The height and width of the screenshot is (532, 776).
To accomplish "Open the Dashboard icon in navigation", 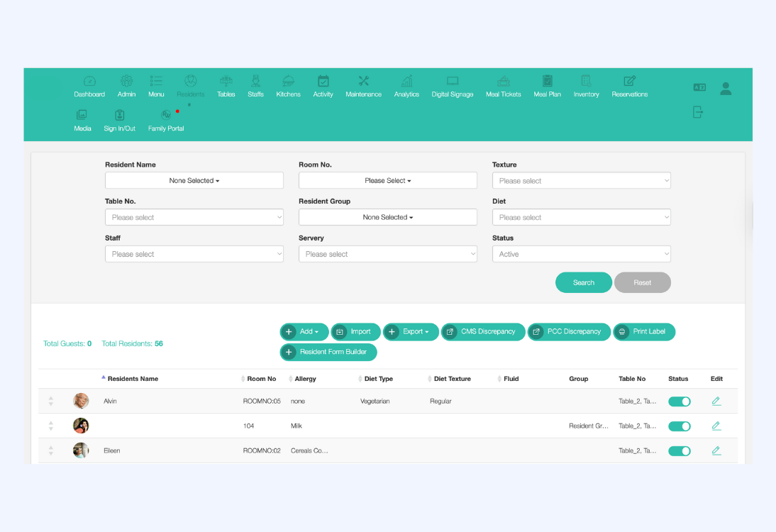I will [89, 82].
